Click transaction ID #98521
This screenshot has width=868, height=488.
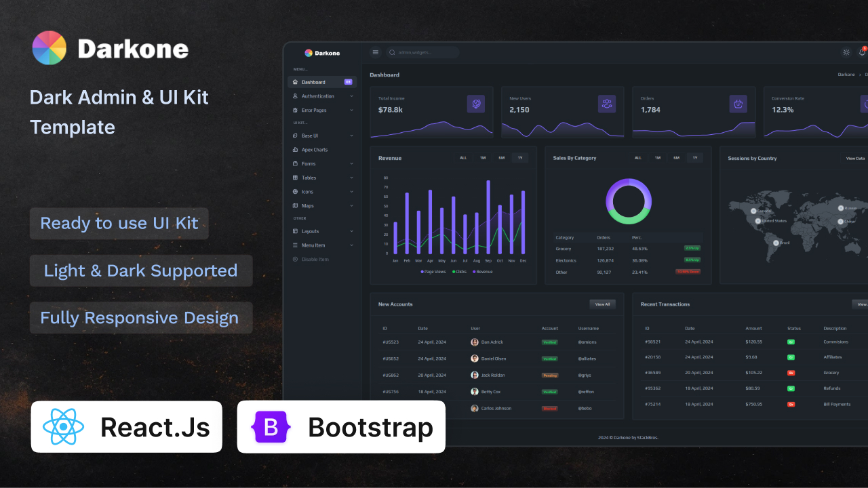point(653,342)
